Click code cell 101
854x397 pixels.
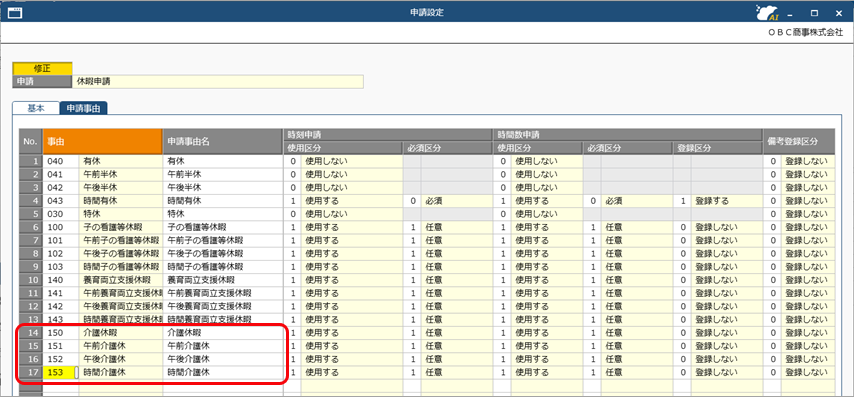61,240
